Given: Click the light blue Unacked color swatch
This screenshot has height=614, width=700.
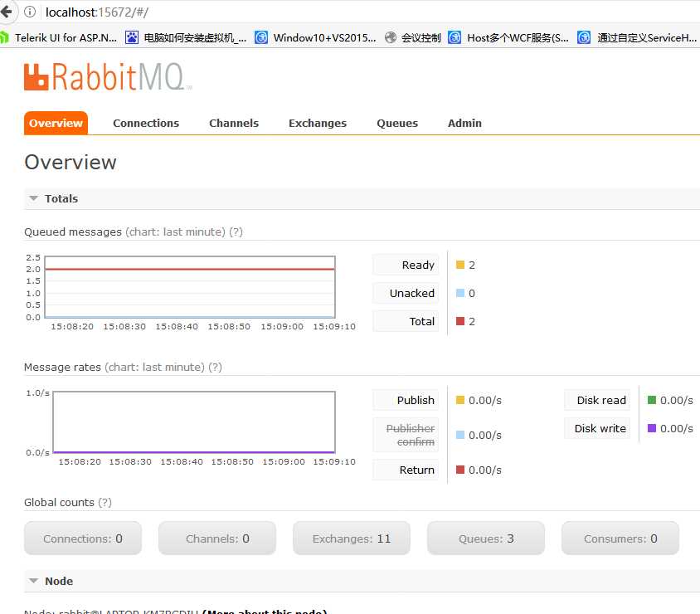Looking at the screenshot, I should pos(460,293).
